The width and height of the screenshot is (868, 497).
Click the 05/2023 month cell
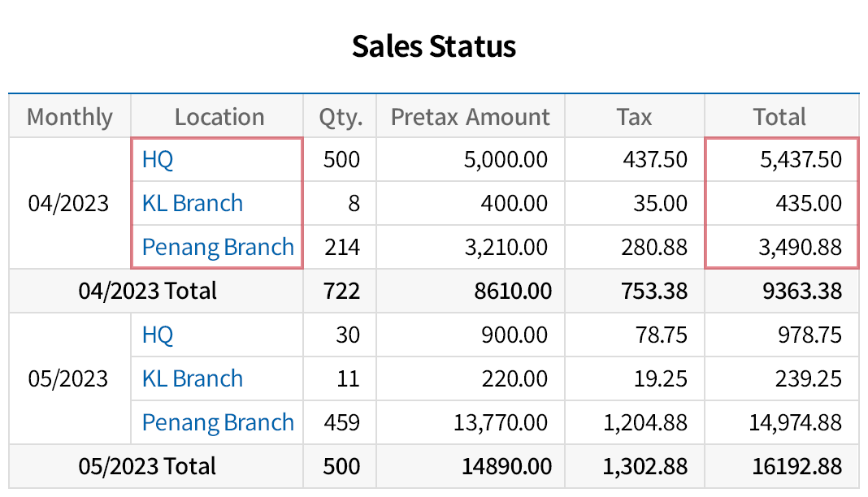[x=68, y=378]
